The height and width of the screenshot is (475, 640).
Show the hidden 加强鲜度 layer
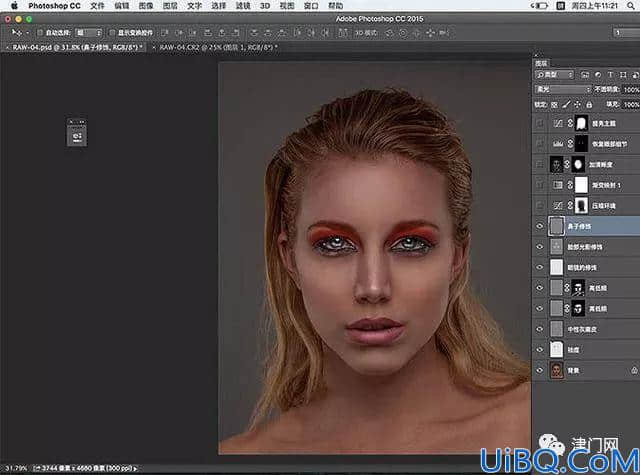pyautogui.click(x=540, y=164)
